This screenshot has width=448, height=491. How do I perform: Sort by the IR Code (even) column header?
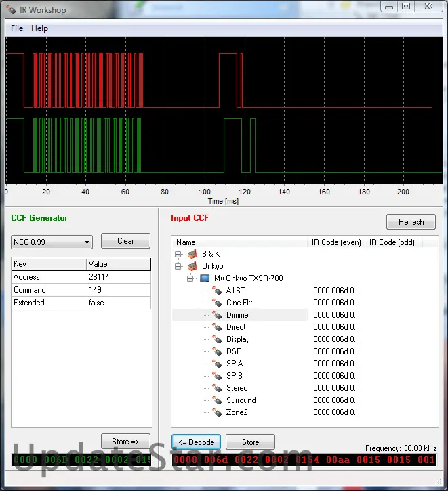click(x=336, y=242)
